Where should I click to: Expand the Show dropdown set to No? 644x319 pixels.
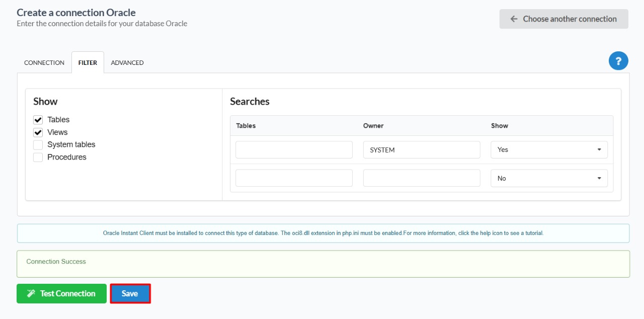coord(549,178)
